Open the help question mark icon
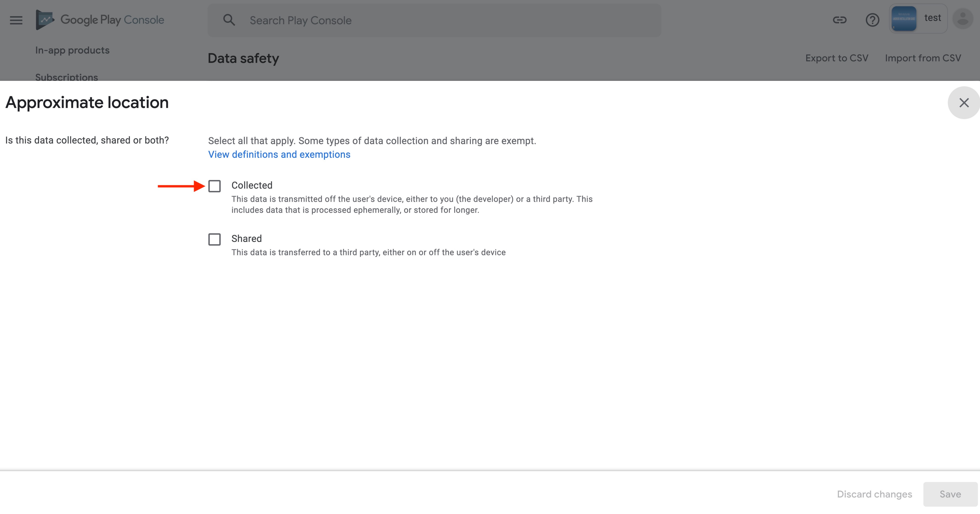This screenshot has height=514, width=980. 872,20
